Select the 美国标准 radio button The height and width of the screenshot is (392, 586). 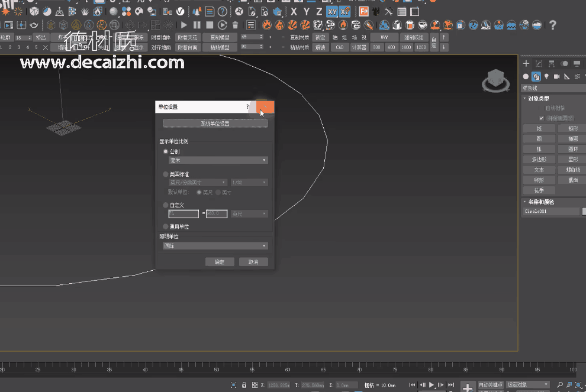[x=166, y=174]
